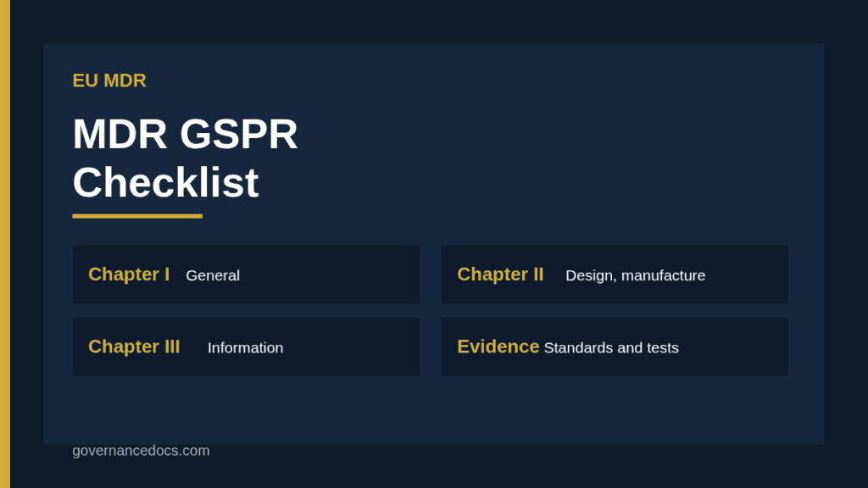Viewport: 868px width, 488px height.
Task: Select the 'MDR GSPR Checklist' title
Action: 185,158
